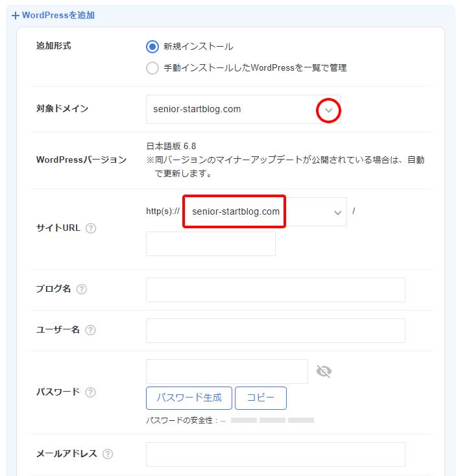Click the password strength indicator bar

(x=272, y=420)
